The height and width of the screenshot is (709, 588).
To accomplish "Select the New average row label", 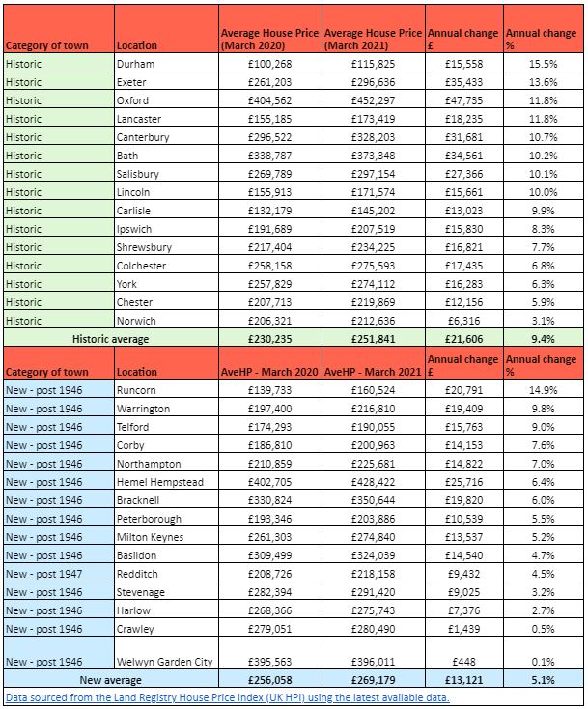I will 111,679.
